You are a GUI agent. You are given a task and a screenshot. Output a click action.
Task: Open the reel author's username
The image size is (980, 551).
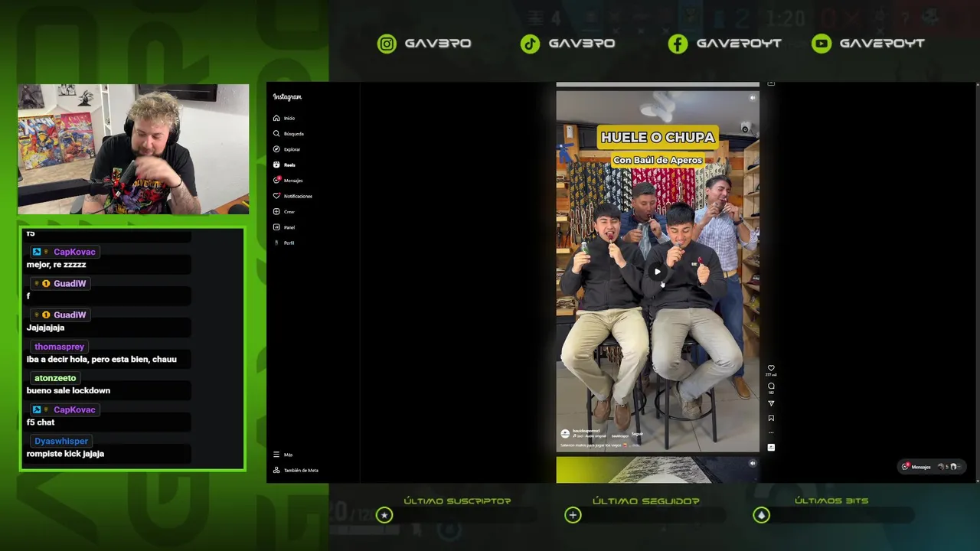pos(586,431)
